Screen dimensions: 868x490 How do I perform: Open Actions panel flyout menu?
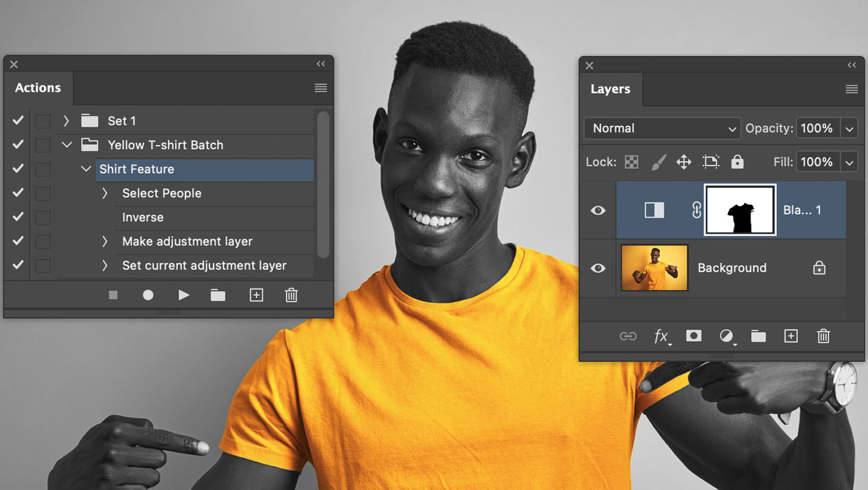tap(321, 88)
